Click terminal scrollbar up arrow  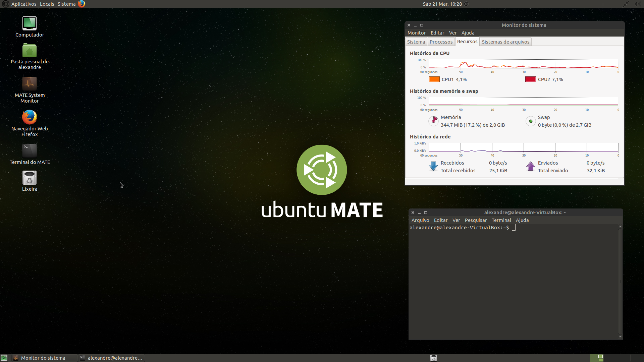620,227
